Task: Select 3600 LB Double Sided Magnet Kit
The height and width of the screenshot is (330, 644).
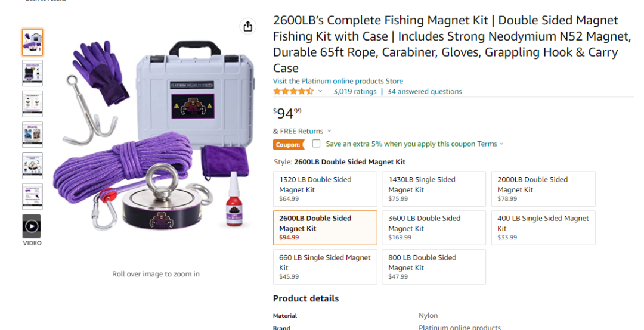Action: pos(434,228)
